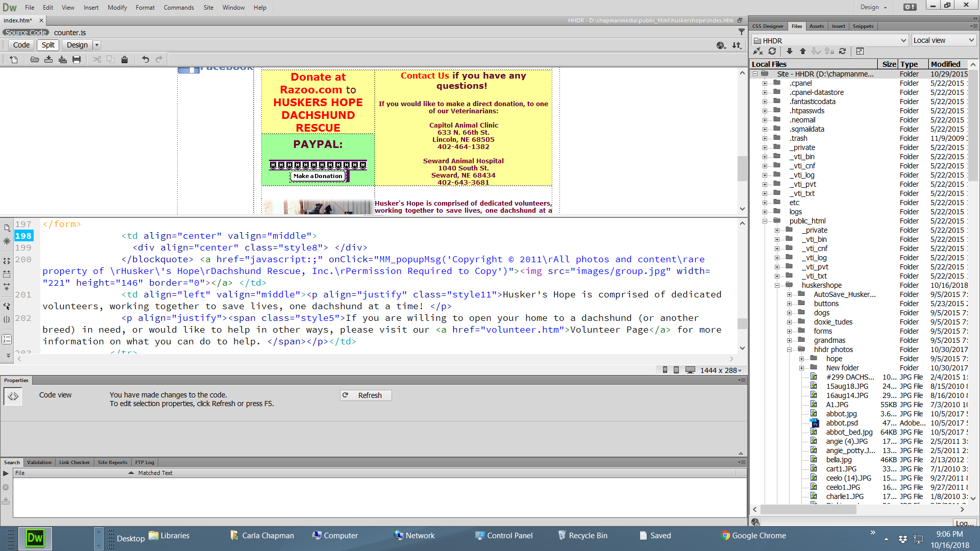Click Connect to remote server plug icon
The height and width of the screenshot is (551, 980).
[758, 51]
